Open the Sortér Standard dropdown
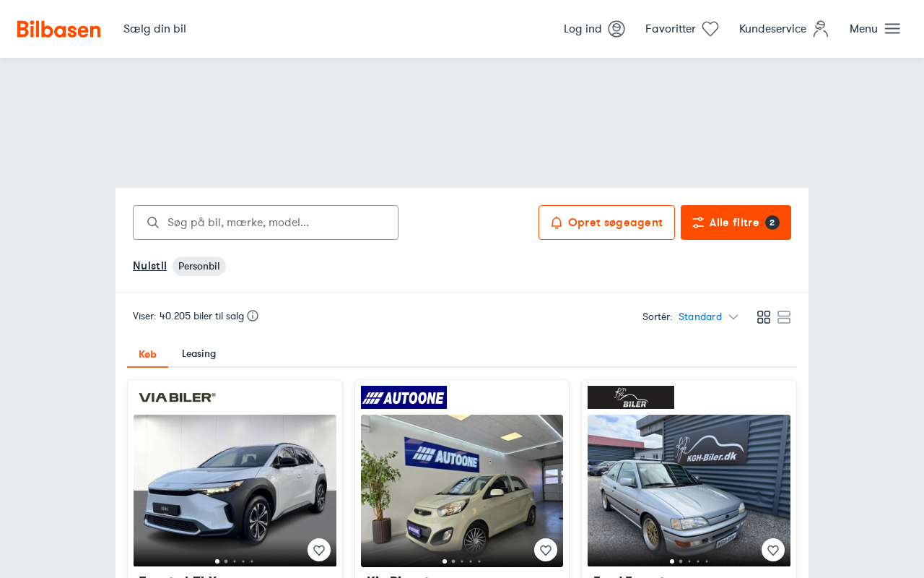924x578 pixels. click(708, 316)
